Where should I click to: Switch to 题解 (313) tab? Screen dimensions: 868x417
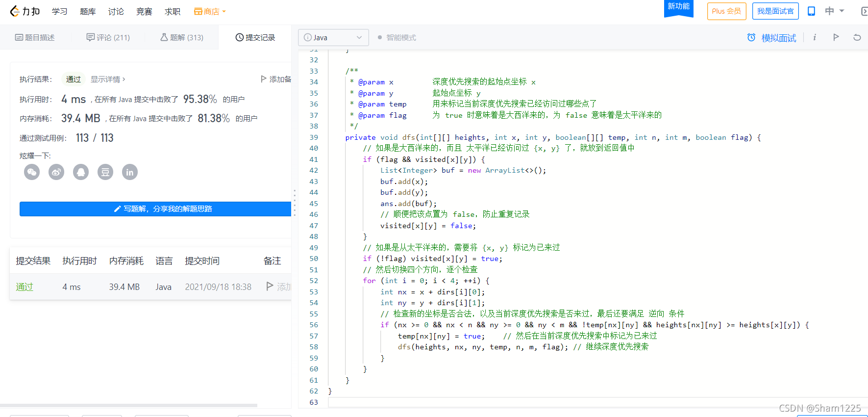tap(181, 37)
